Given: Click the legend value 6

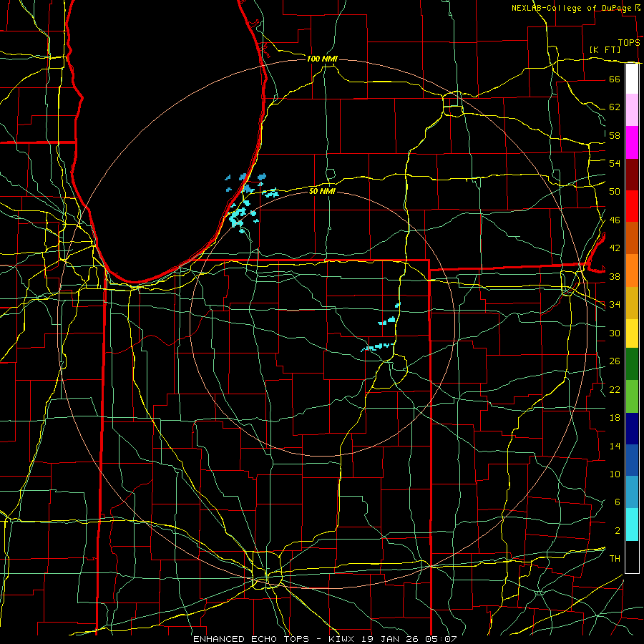Looking at the screenshot, I should point(618,502).
